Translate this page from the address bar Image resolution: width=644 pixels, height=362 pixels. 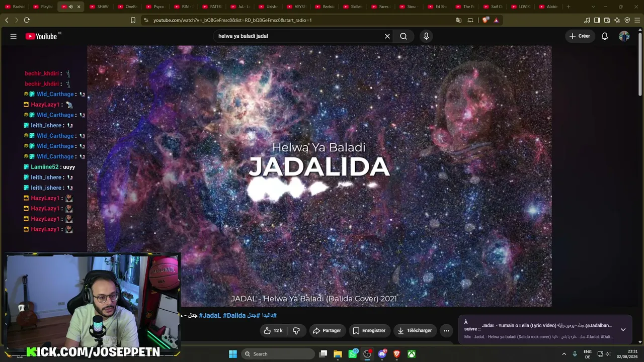(459, 20)
